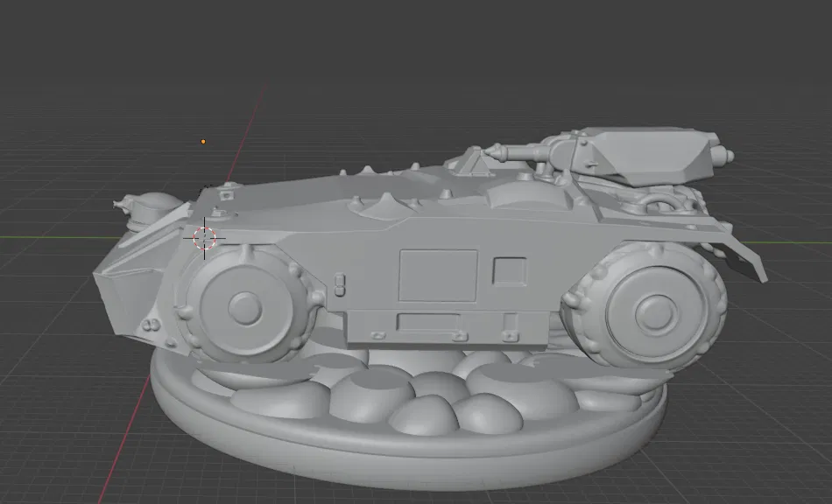Click the left wheel center hub
The width and height of the screenshot is (832, 504).
coord(244,308)
